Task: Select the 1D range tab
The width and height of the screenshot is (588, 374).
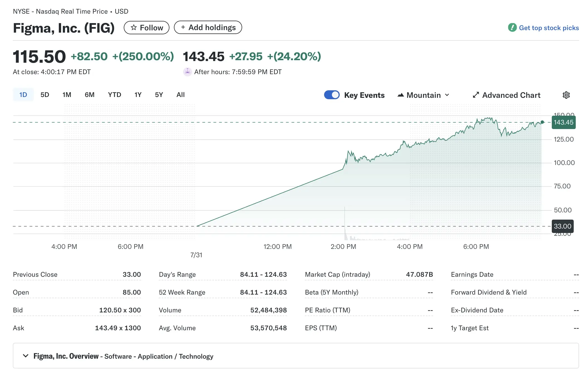Action: [x=23, y=95]
